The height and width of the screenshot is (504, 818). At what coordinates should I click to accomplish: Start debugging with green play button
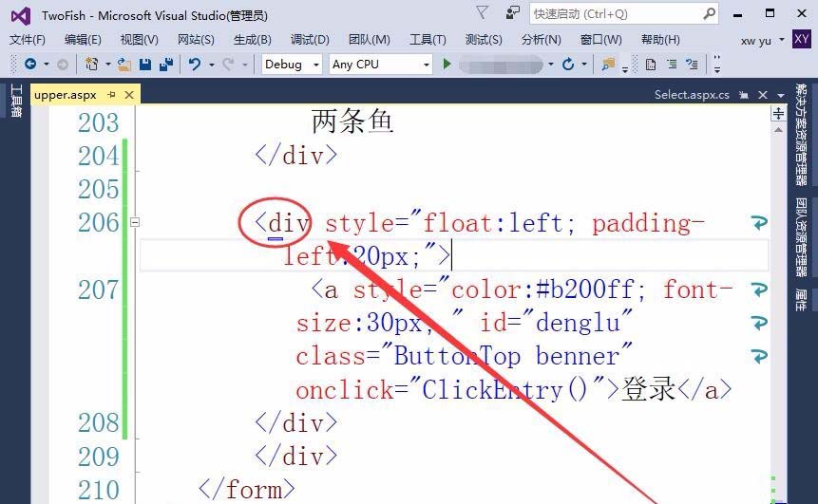(x=447, y=65)
